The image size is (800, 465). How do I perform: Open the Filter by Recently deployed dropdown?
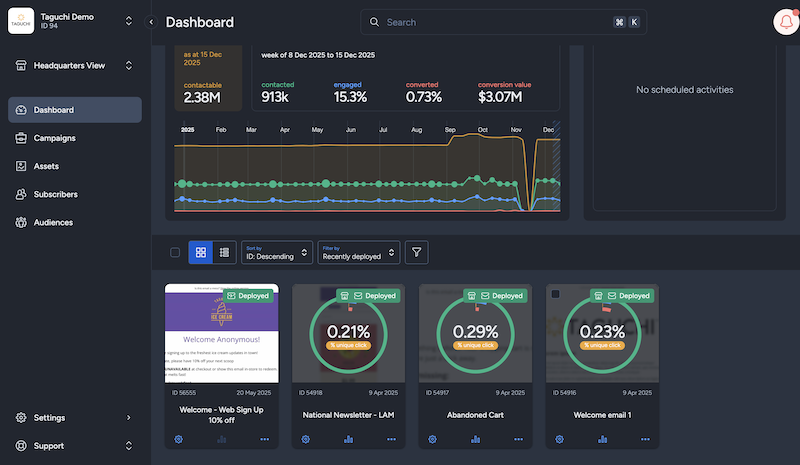[358, 253]
